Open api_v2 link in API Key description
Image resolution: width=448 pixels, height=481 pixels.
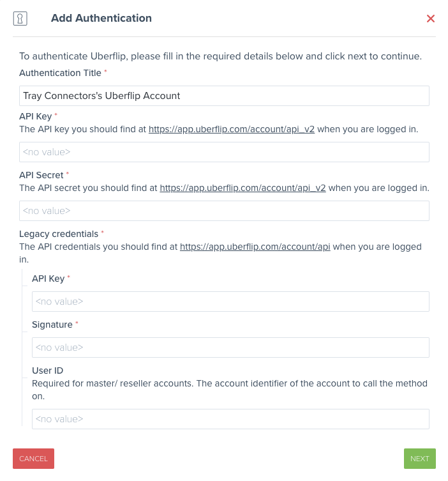point(232,129)
